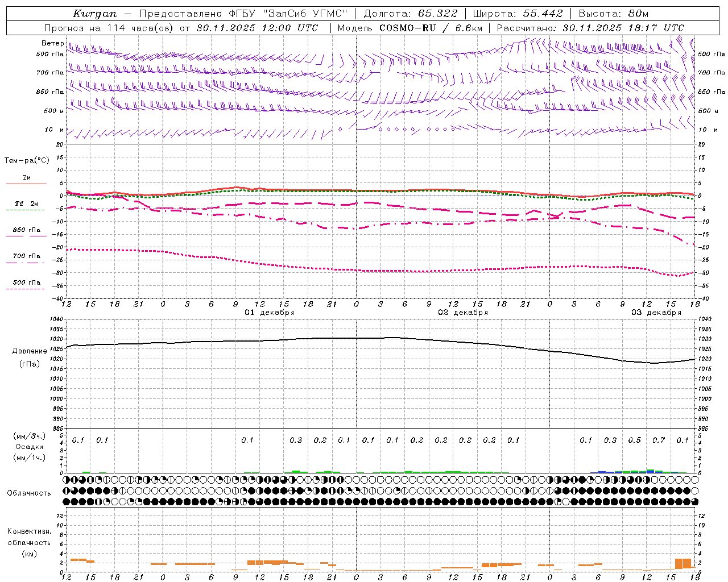
Task: Click the "(мм/1ч.)" precipitation unit label
Action: click(x=30, y=458)
